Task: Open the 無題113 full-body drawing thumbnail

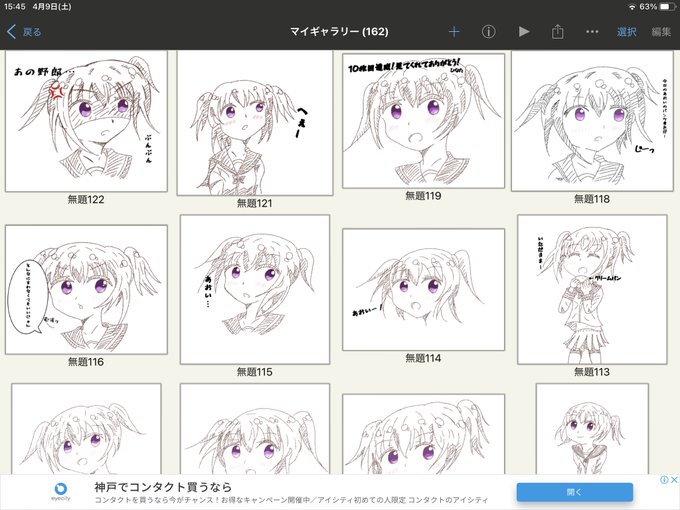Action: (x=592, y=290)
